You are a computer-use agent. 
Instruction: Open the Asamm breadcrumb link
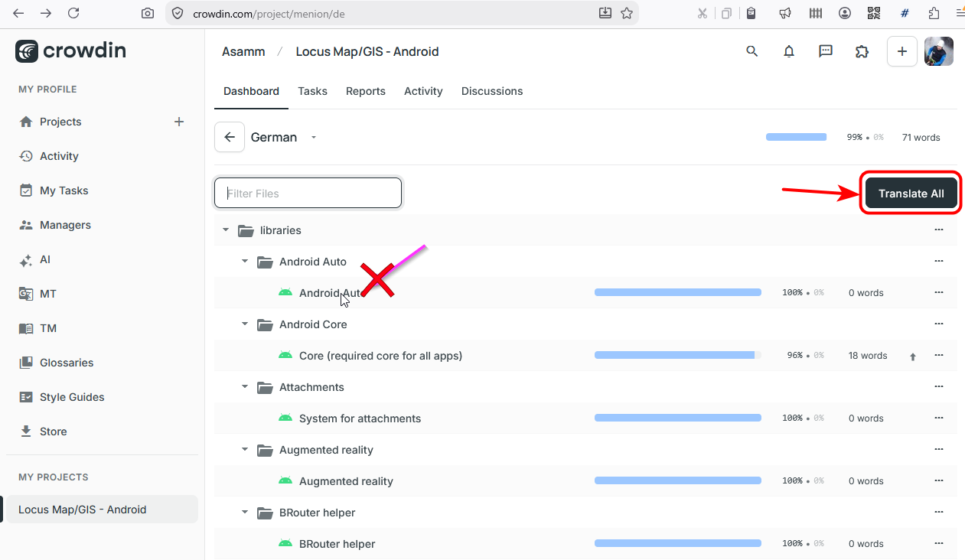tap(243, 51)
